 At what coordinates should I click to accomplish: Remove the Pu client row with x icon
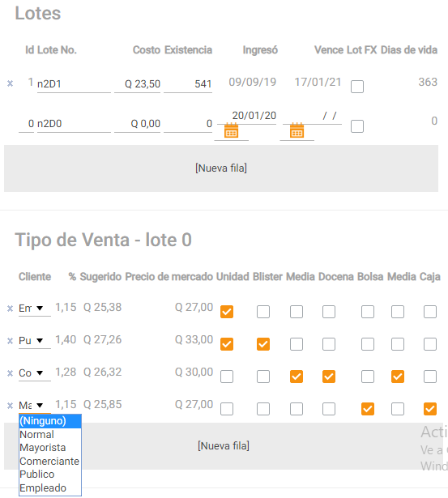[x=11, y=341]
